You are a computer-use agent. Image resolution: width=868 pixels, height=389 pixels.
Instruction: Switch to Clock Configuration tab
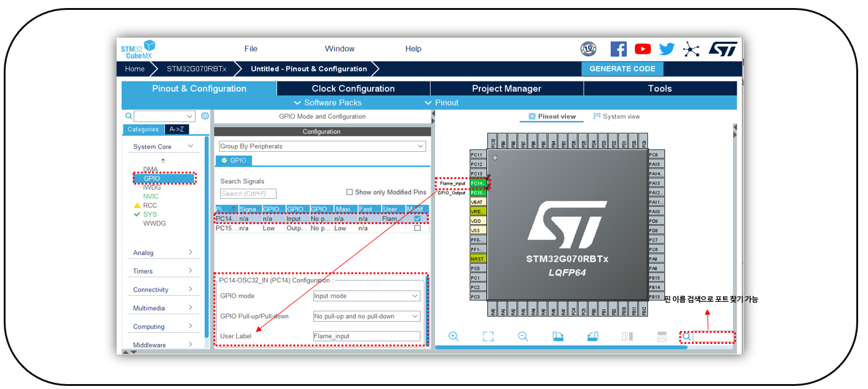point(353,89)
